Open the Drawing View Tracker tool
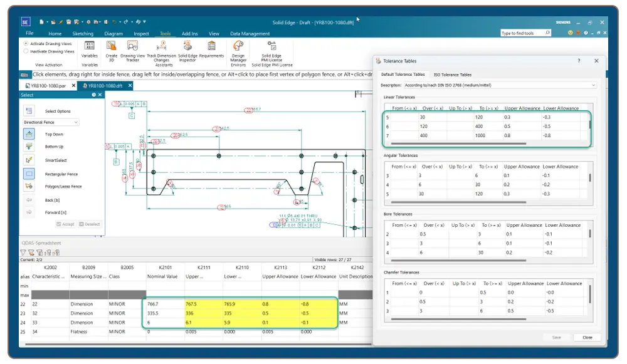Screen dimensions: 627x364 click(x=132, y=46)
